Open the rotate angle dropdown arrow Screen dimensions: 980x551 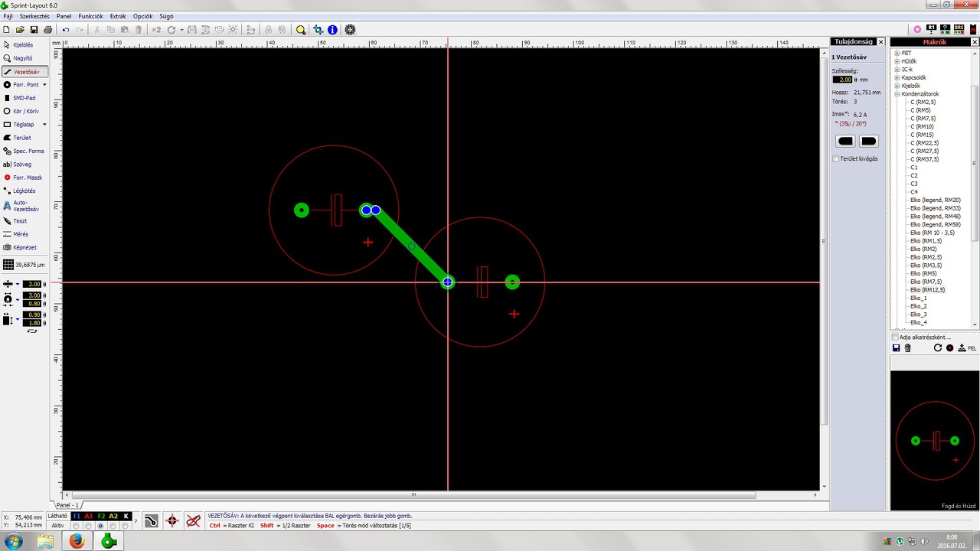point(181,30)
